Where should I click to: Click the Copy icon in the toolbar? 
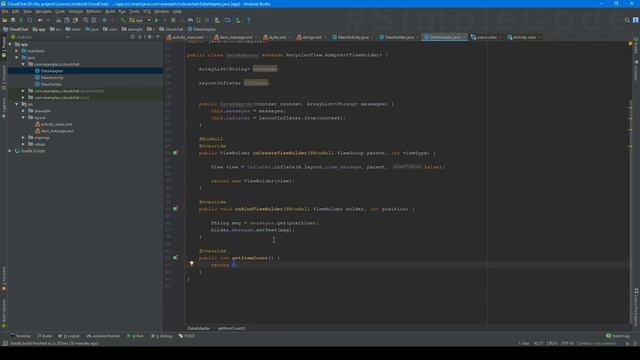67,20
